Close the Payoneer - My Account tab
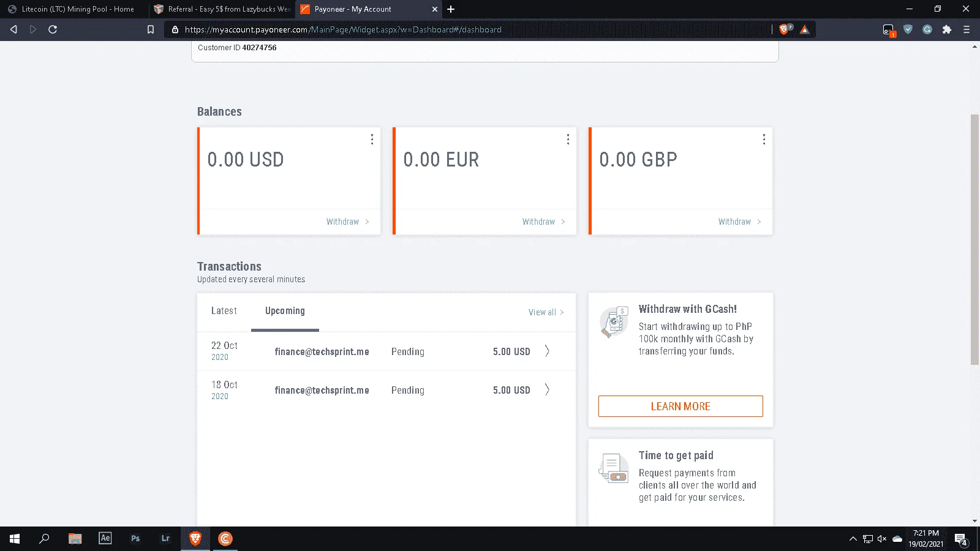Image resolution: width=980 pixels, height=551 pixels. (x=434, y=9)
